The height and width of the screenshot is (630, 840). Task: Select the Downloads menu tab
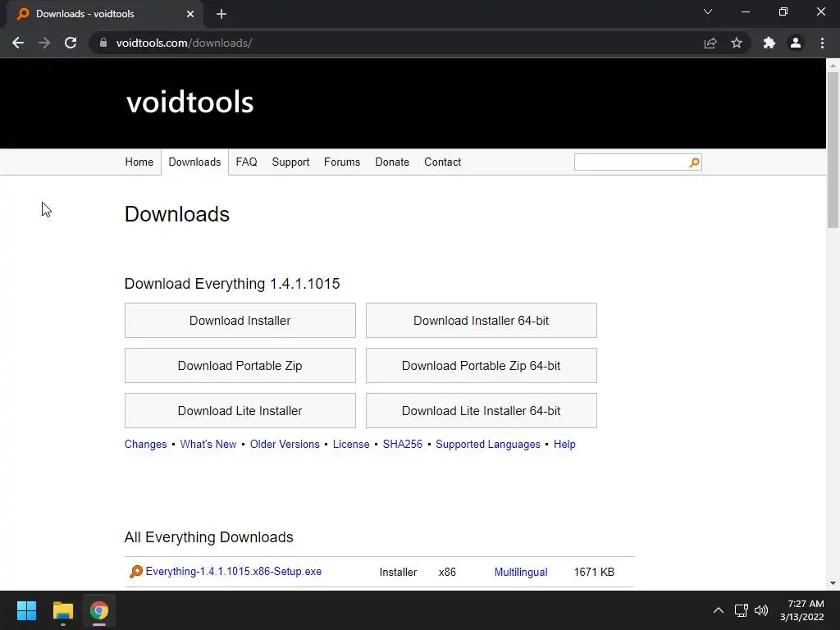[194, 162]
